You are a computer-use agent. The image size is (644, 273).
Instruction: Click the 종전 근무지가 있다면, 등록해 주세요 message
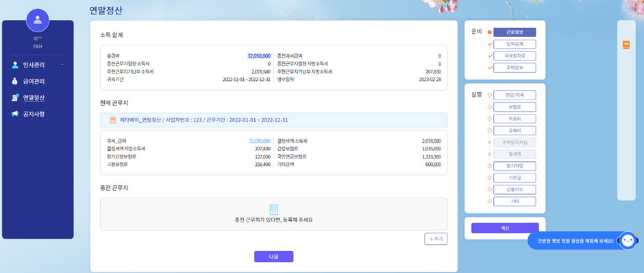(x=273, y=220)
